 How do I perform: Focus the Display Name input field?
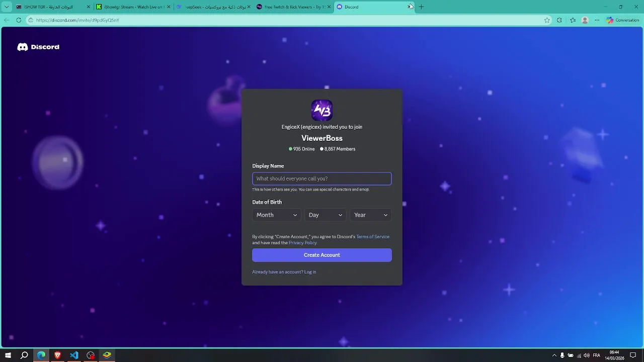tap(322, 178)
